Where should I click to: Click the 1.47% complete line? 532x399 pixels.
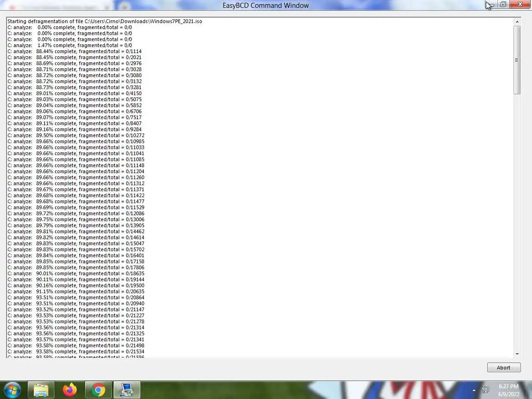pos(70,45)
